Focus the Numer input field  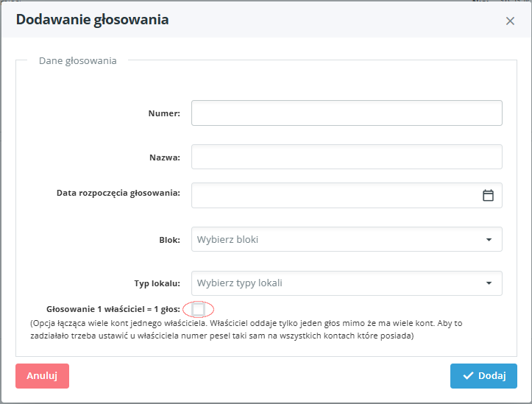[x=347, y=113]
